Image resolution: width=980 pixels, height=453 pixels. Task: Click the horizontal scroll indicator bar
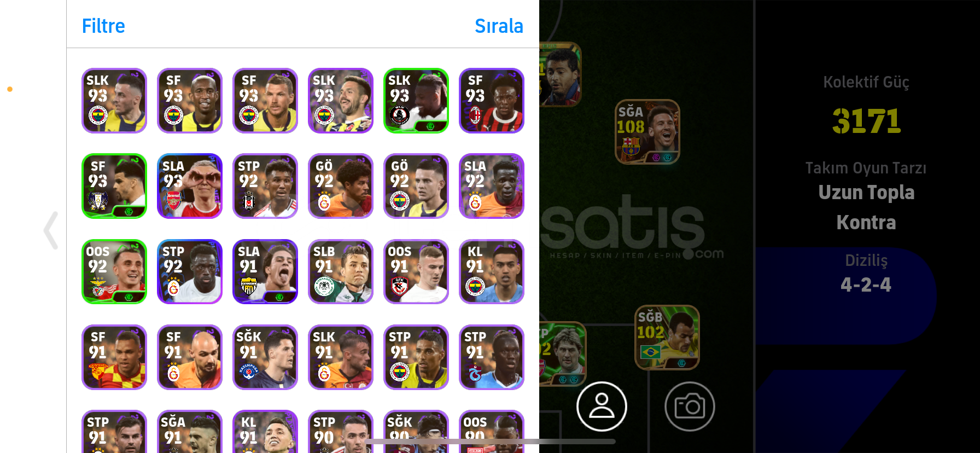(x=490, y=441)
